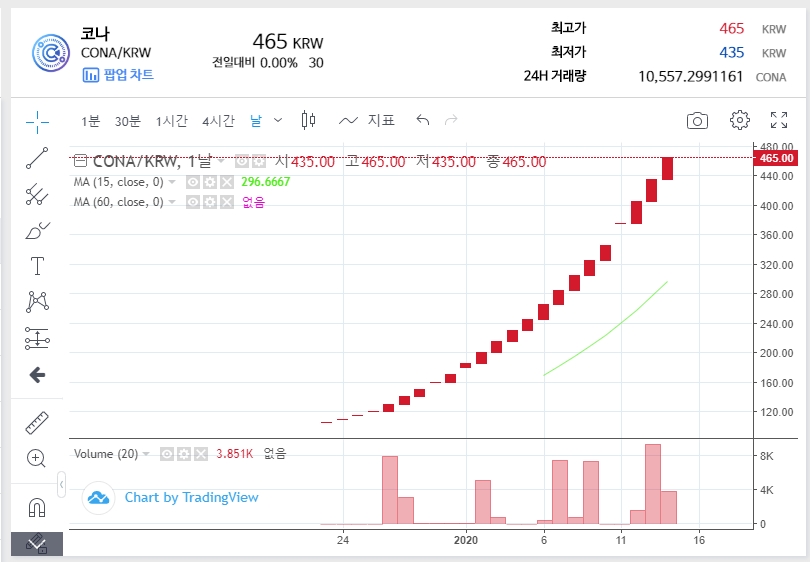
Task: Hide the MA 60 indicator
Action: 193,202
